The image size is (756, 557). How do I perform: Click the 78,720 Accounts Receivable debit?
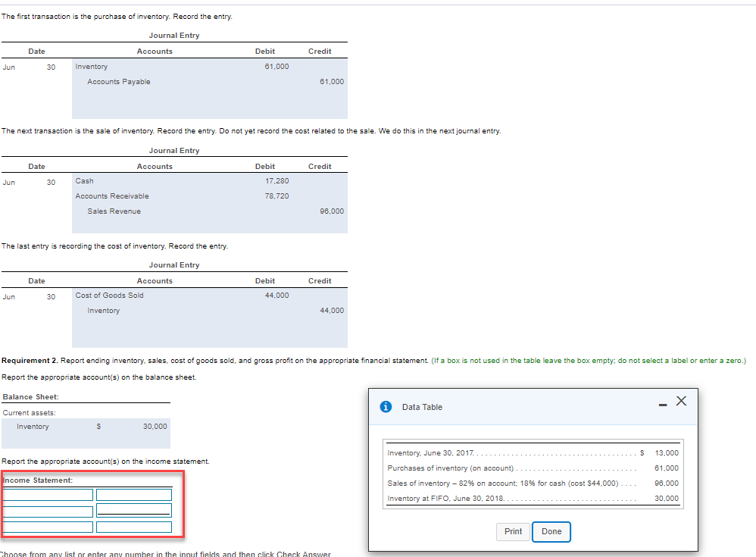tap(278, 196)
